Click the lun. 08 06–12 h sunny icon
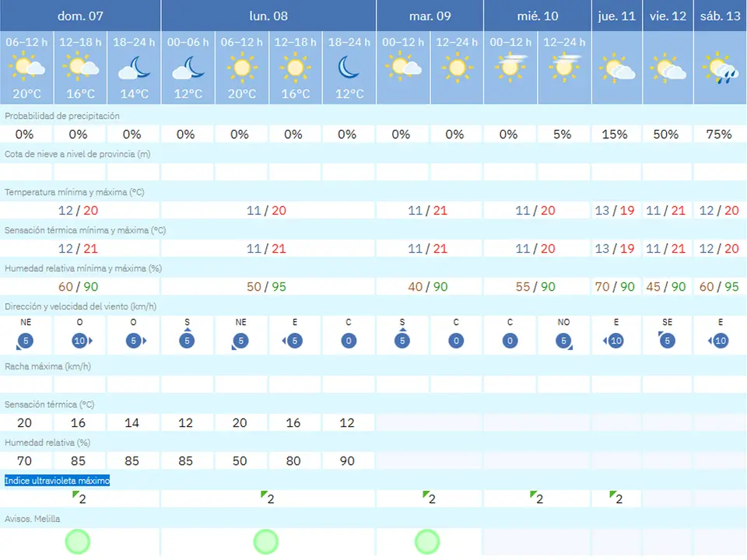Image resolution: width=747 pixels, height=560 pixels. pyautogui.click(x=242, y=67)
